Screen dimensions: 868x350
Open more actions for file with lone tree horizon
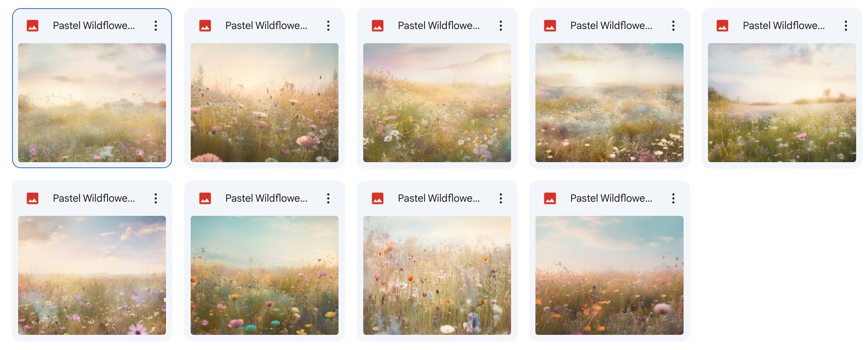click(x=846, y=26)
